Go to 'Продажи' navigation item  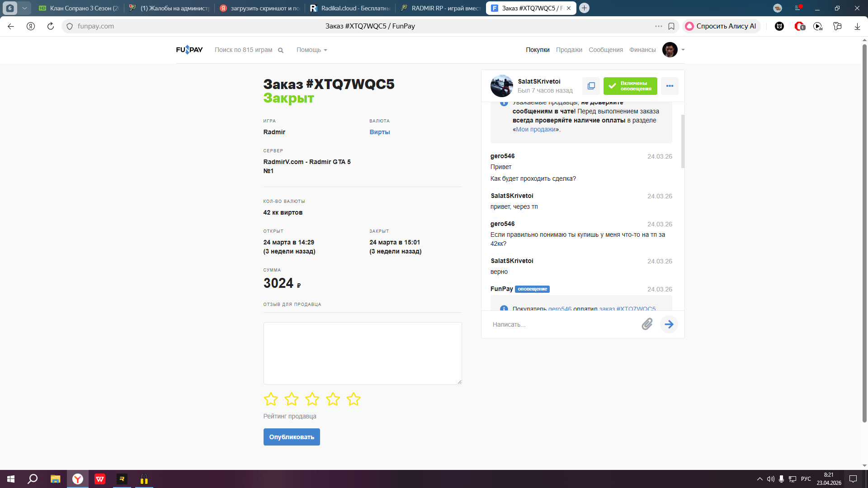point(569,50)
